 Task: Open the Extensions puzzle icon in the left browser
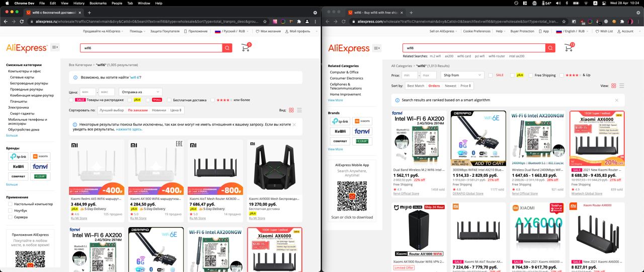click(299, 22)
